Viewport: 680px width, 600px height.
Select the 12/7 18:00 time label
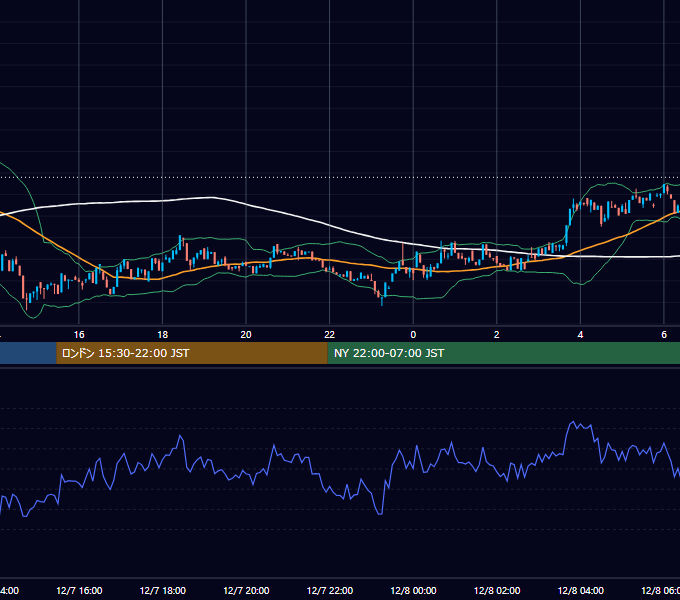pyautogui.click(x=163, y=590)
